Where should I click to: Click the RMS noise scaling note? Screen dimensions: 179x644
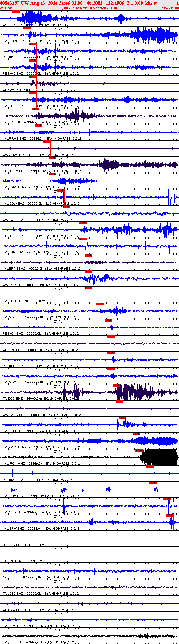coord(90,8)
